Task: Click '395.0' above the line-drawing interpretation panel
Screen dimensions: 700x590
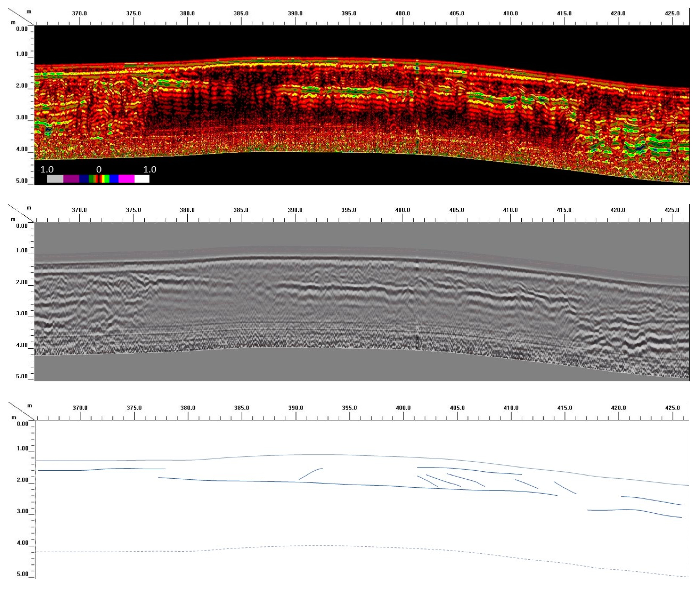Action: (349, 408)
